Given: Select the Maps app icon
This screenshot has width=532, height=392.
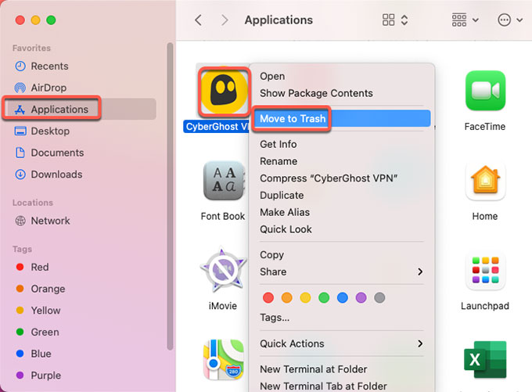Looking at the screenshot, I should click(x=223, y=359).
